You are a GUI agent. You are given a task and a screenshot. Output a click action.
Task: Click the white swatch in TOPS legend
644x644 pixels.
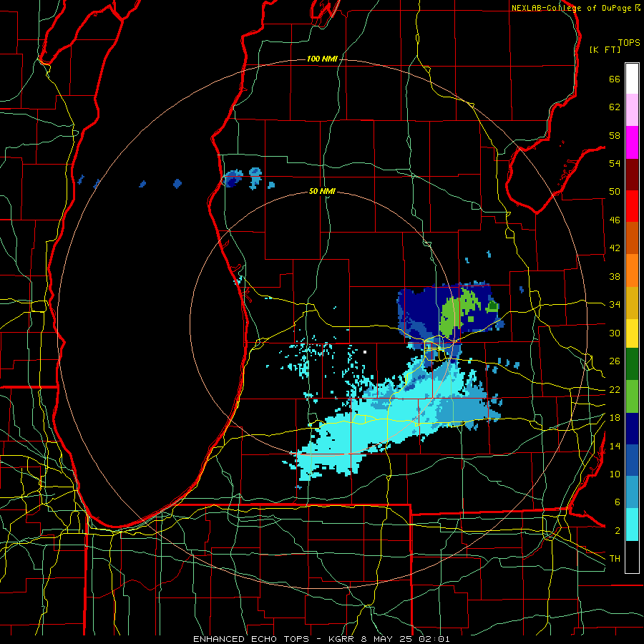[x=632, y=79]
